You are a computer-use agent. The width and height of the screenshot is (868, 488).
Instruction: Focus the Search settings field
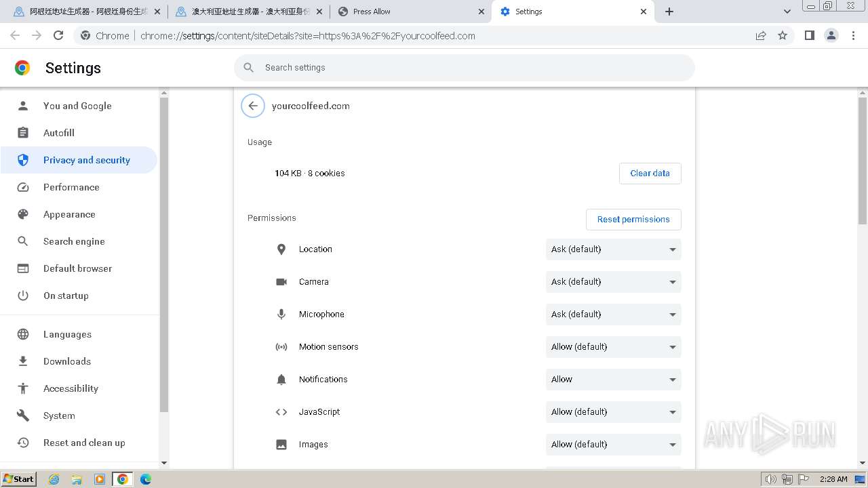pos(465,68)
